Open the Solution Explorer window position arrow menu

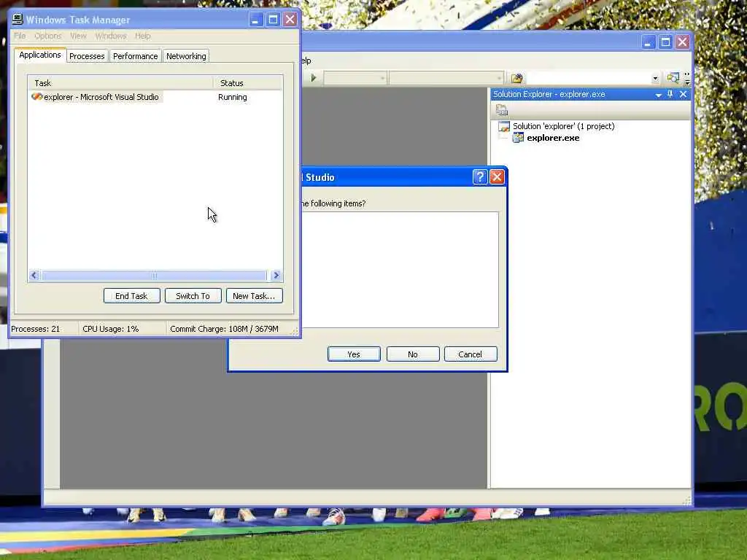pyautogui.click(x=658, y=95)
